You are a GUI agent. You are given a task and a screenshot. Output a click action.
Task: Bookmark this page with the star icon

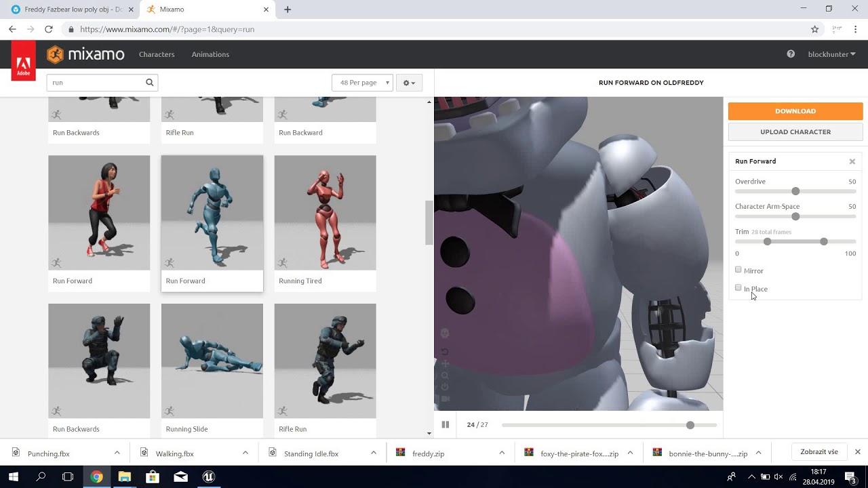(815, 29)
